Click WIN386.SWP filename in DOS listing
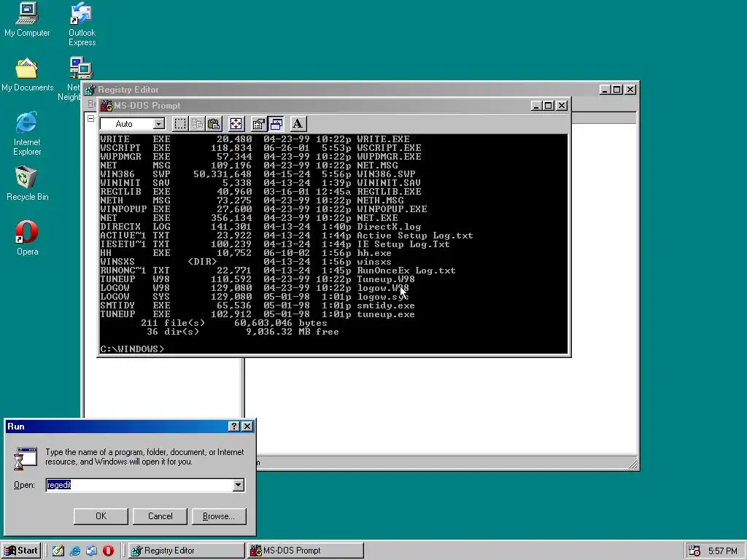Image resolution: width=747 pixels, height=560 pixels. 386,174
